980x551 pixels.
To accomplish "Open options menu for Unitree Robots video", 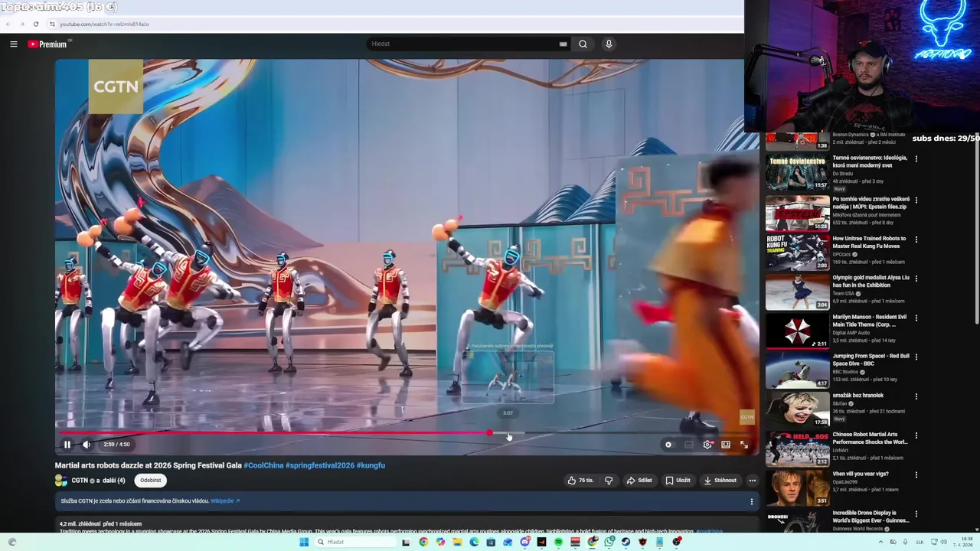I will click(916, 239).
